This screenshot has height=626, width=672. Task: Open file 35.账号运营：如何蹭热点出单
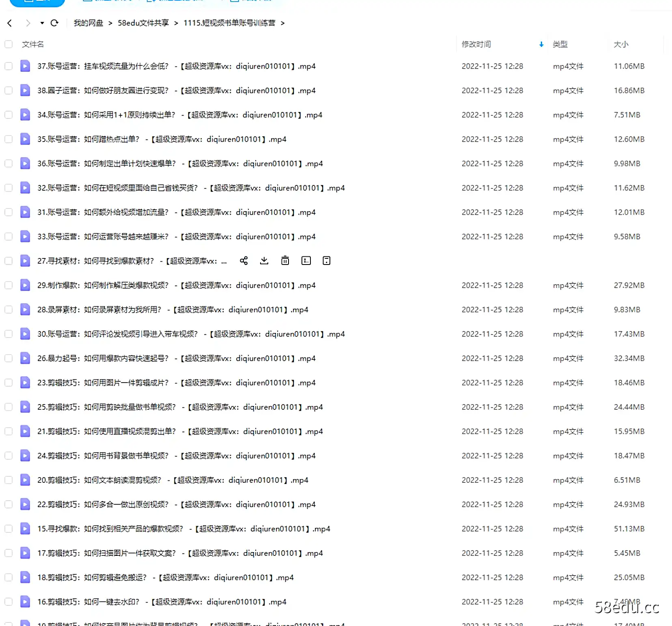tap(162, 139)
